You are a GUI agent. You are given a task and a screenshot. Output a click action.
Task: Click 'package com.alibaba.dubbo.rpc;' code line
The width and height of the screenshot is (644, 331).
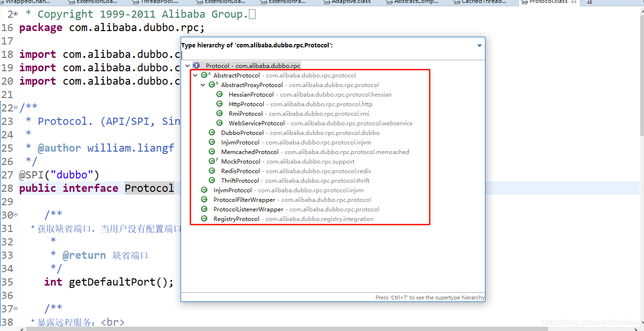[112, 28]
